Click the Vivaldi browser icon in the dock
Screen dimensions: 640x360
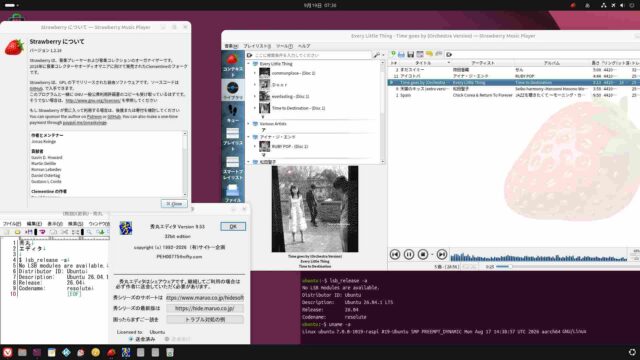[x=7, y=352]
